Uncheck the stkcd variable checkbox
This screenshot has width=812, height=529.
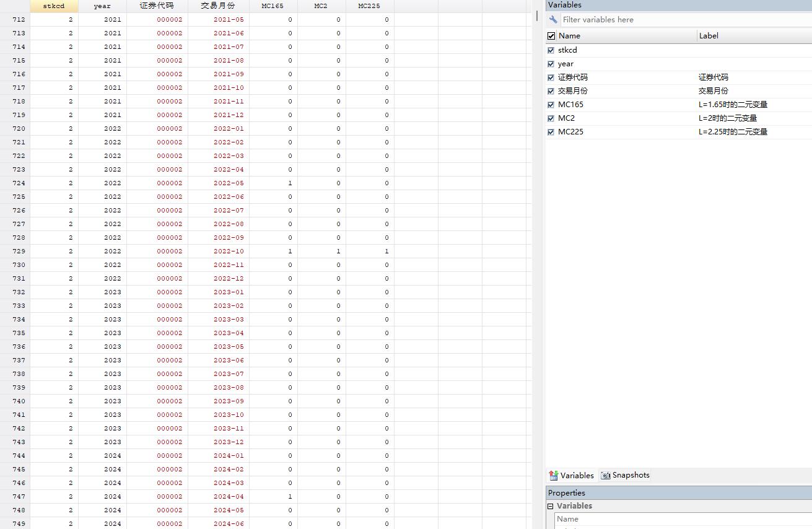[551, 50]
